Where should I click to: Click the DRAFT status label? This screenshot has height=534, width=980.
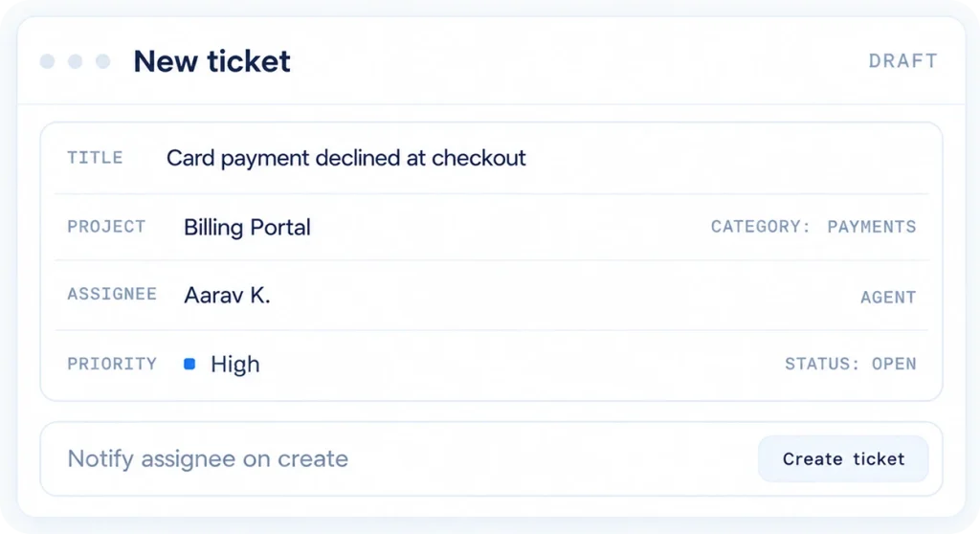point(903,61)
